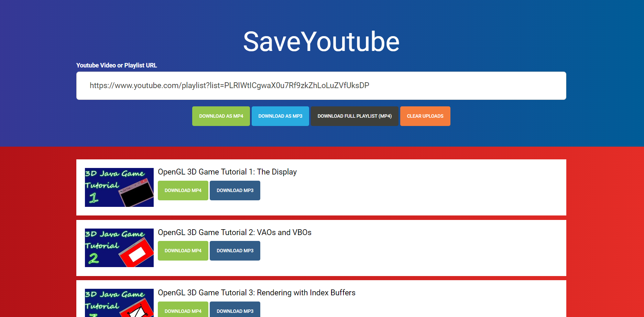Open the Tutorial 1 video thumbnail
This screenshot has width=644, height=317.
[x=119, y=187]
